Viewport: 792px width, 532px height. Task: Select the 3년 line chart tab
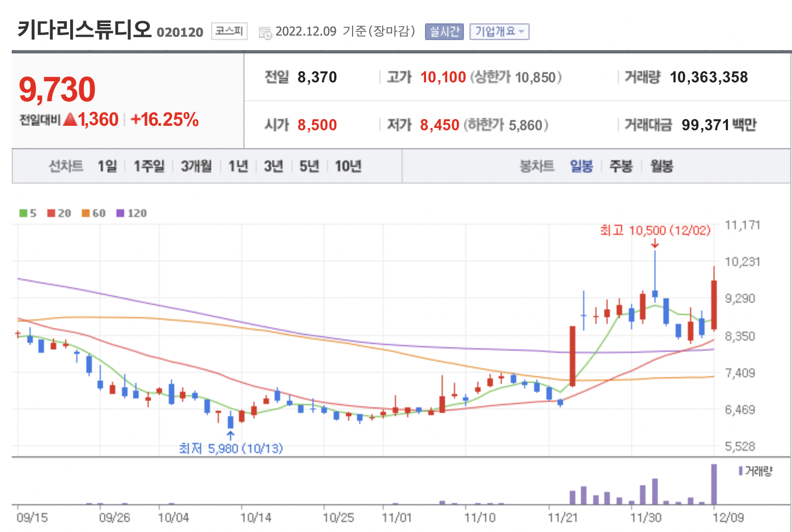pos(273,166)
